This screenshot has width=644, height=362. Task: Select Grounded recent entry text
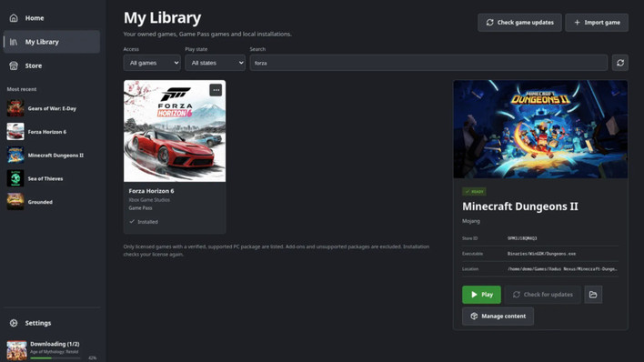40,202
